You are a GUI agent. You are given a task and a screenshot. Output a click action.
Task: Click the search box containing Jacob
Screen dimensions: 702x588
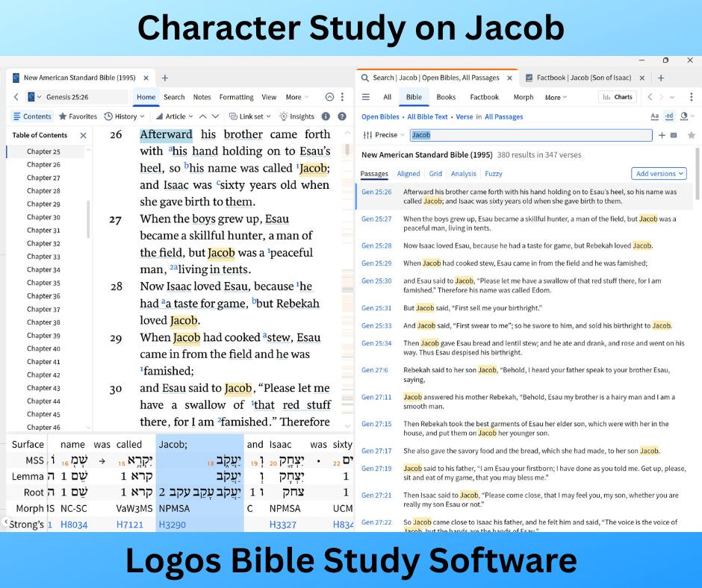(x=530, y=135)
